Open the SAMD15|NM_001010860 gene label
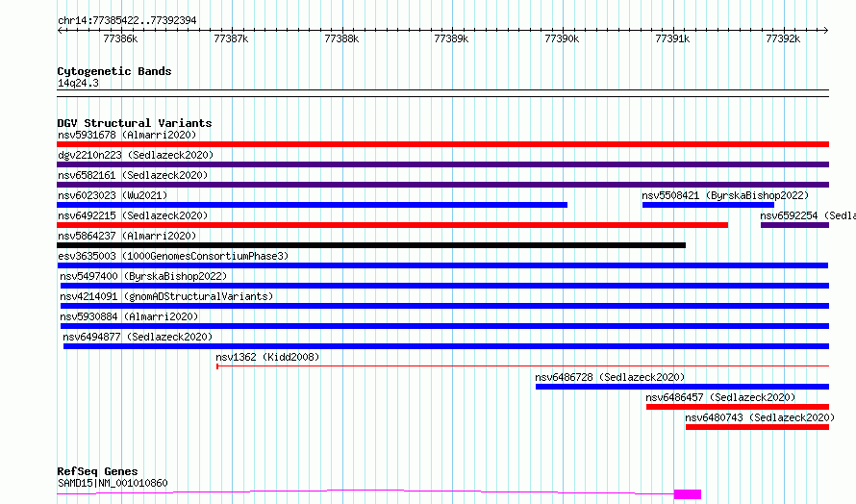This screenshot has height=504, width=856. [113, 483]
